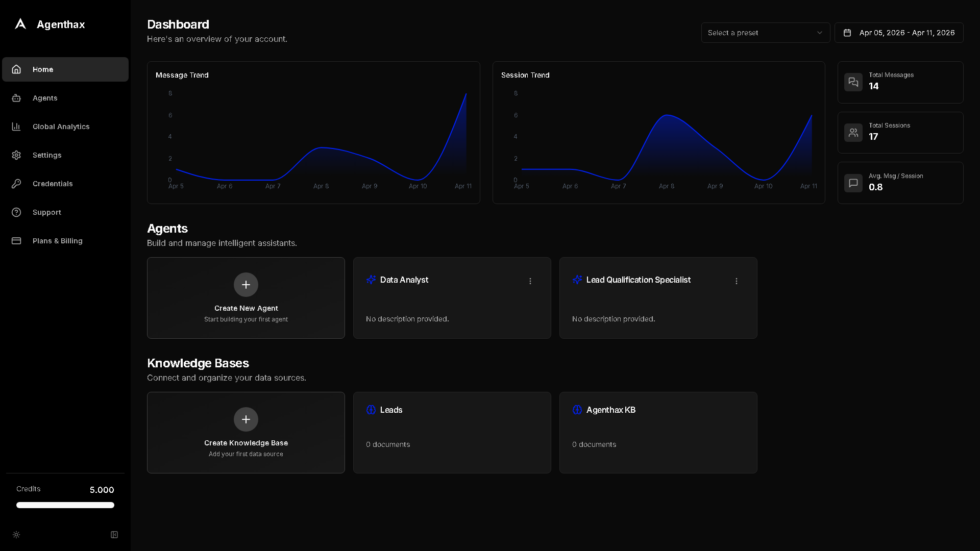
Task: Open Settings in the sidebar
Action: [x=65, y=155]
